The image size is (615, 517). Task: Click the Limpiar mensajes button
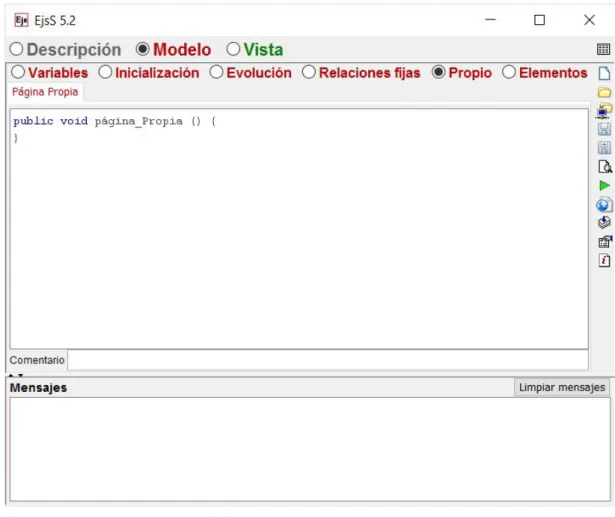tap(562, 388)
